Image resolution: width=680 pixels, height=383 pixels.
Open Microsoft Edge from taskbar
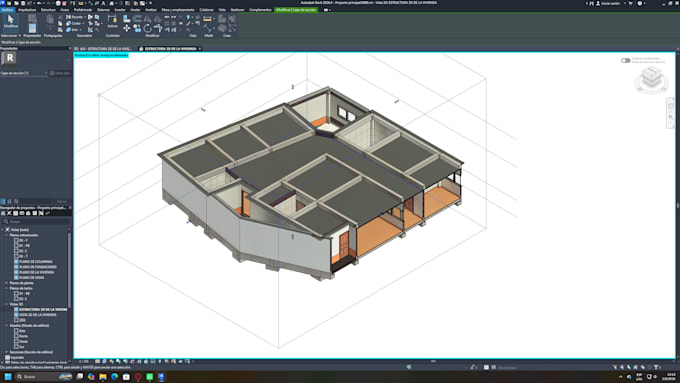click(x=114, y=376)
